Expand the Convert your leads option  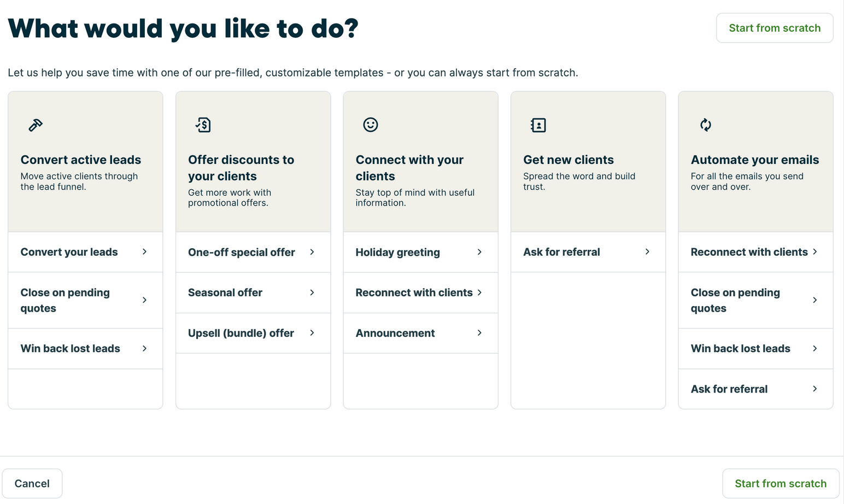[85, 252]
